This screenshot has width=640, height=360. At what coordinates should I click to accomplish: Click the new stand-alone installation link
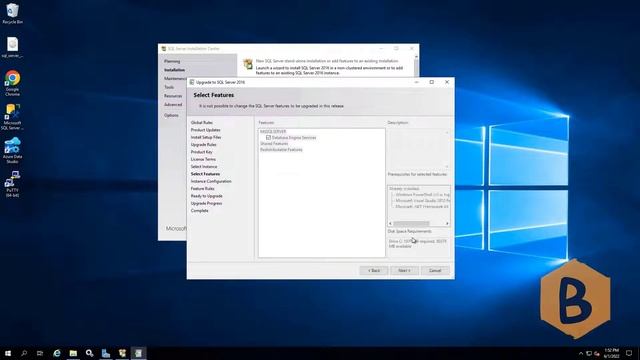(327, 61)
